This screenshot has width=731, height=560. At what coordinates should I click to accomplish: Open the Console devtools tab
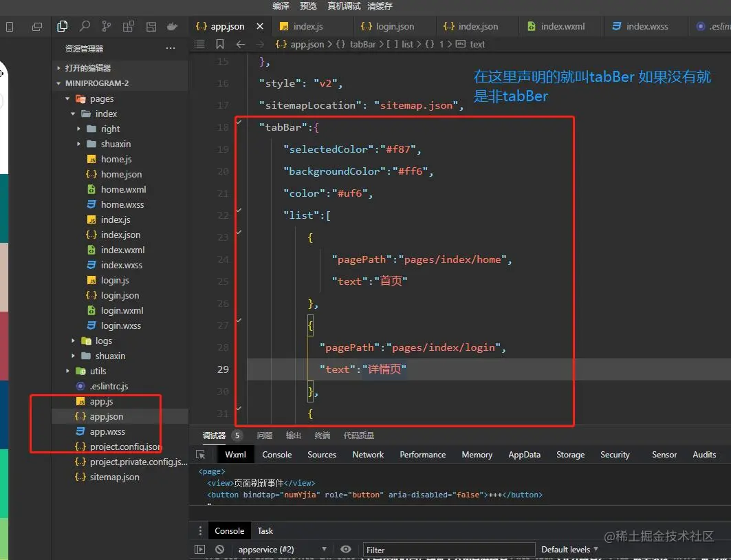coord(277,455)
